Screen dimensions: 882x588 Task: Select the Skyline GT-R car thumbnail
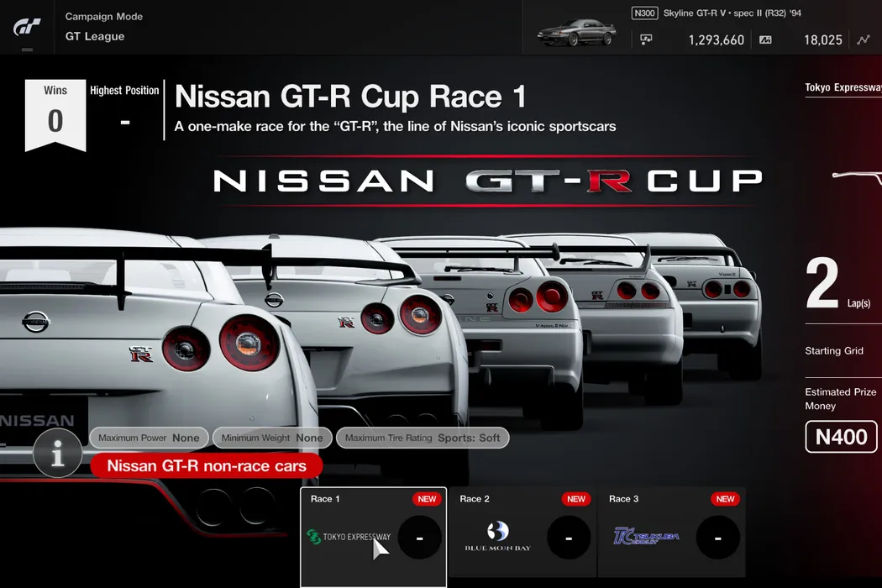click(577, 34)
